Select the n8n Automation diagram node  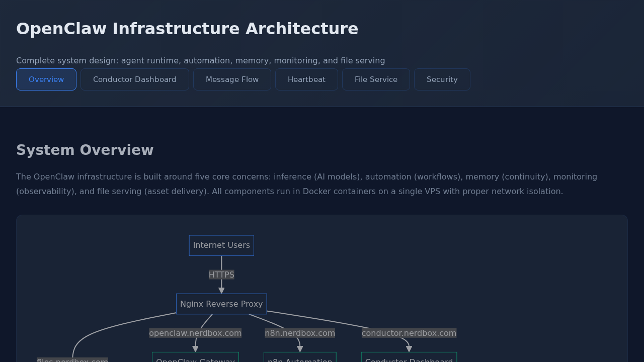point(300,358)
